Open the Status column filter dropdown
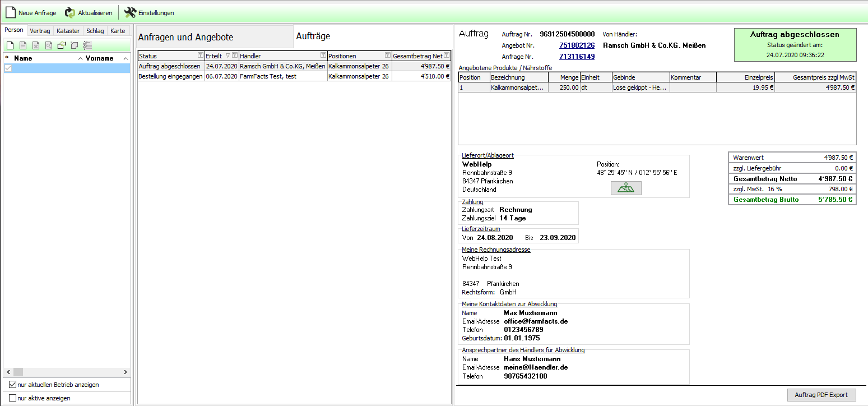Screen dimensions: 868x406 point(200,56)
